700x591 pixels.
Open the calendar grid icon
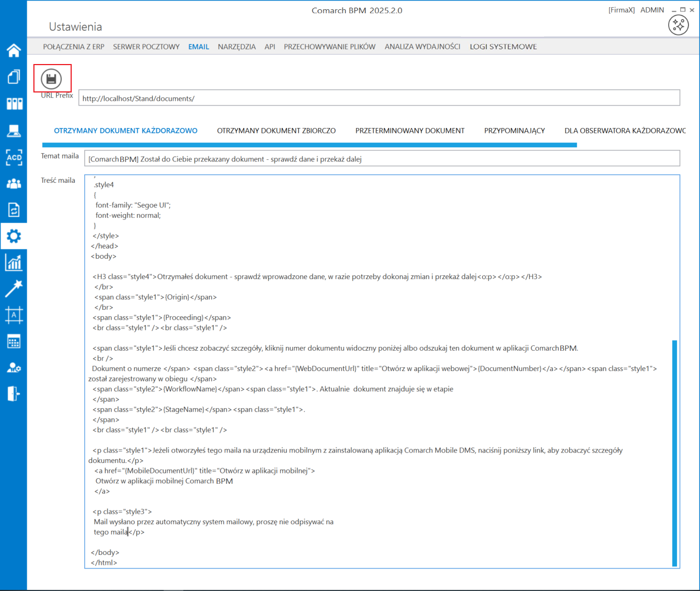[x=14, y=341]
